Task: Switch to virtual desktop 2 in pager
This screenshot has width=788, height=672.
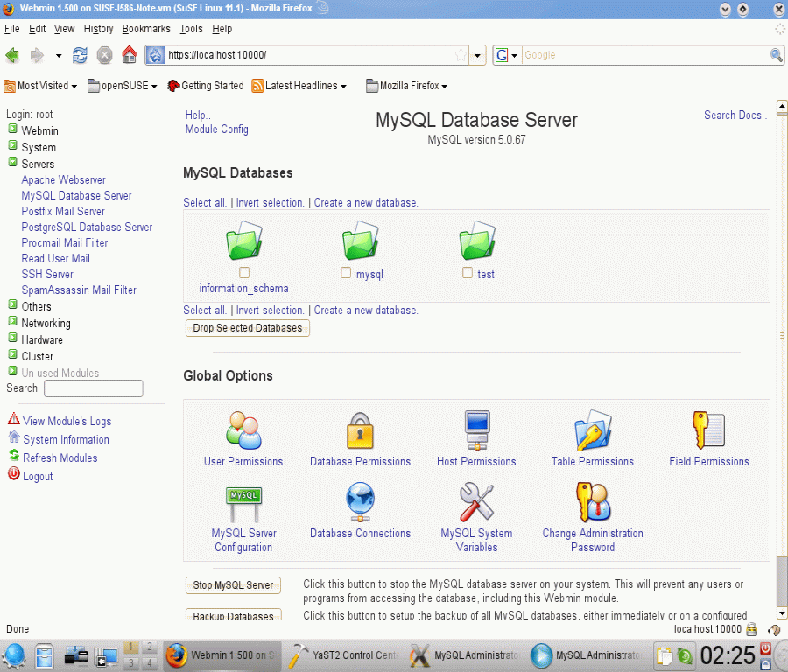Action: point(149,647)
